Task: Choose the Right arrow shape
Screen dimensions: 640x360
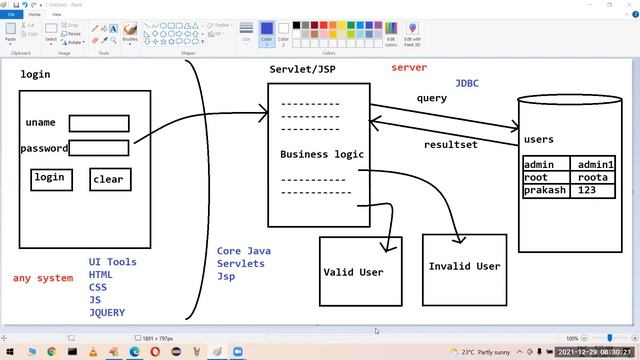Action: 179,33
